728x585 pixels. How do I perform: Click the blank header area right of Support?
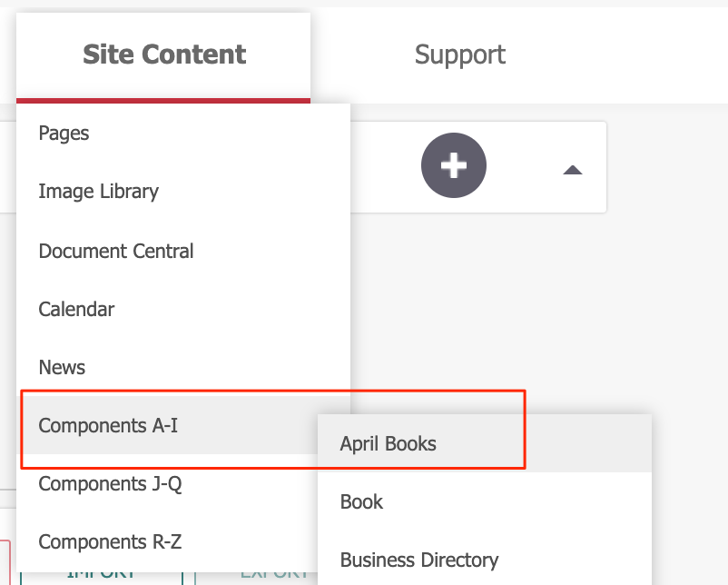click(635, 55)
